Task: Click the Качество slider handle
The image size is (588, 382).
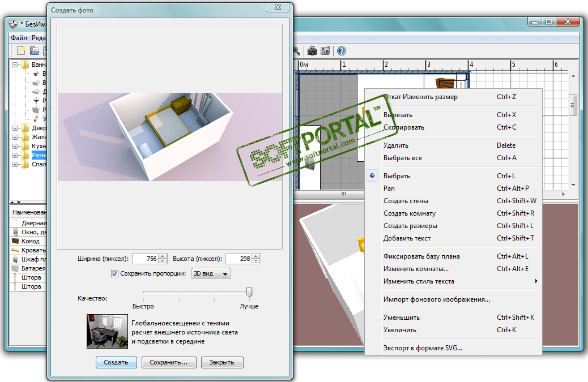Action: [x=249, y=292]
